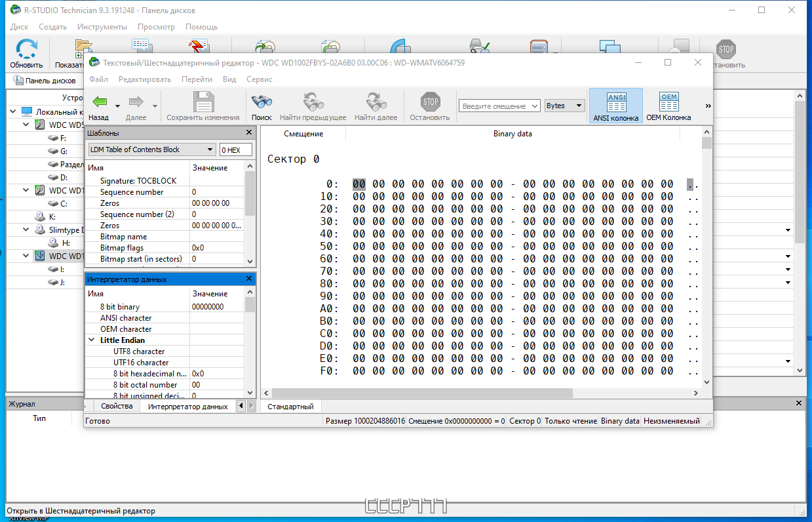Click the UTF16 character row
This screenshot has height=522, width=812.
coord(165,363)
